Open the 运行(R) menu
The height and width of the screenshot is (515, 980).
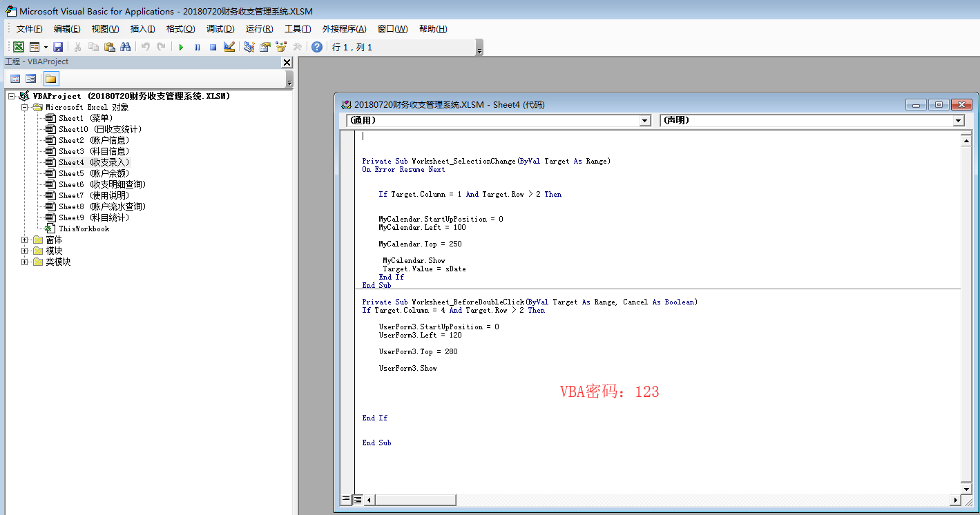pyautogui.click(x=259, y=29)
